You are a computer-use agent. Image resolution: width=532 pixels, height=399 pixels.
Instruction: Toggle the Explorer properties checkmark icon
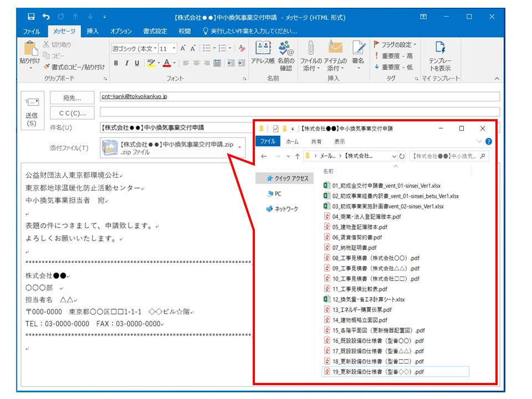[275, 129]
